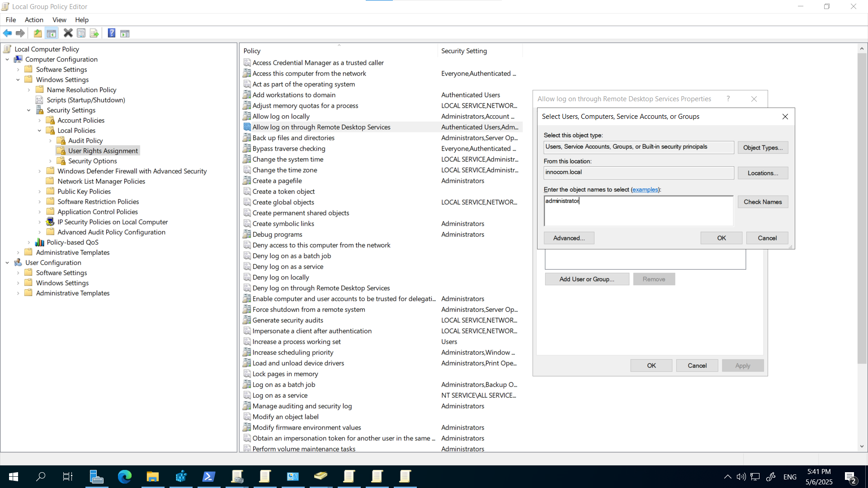Open the Help menu
Screen dimensions: 868x488
pyautogui.click(x=82, y=20)
